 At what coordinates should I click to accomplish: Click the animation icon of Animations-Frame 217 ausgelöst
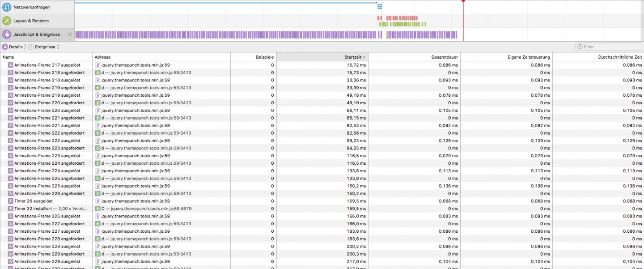coord(11,65)
